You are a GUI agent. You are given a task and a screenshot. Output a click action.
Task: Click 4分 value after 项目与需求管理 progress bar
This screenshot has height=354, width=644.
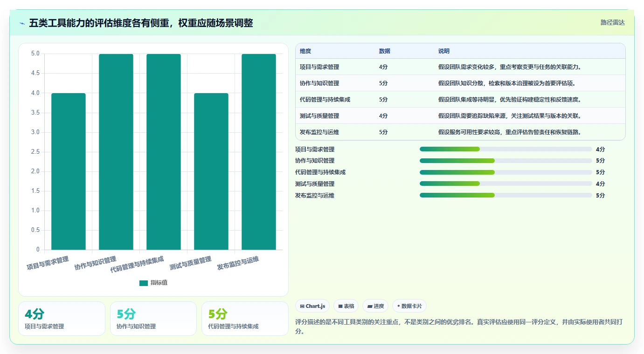pyautogui.click(x=601, y=149)
